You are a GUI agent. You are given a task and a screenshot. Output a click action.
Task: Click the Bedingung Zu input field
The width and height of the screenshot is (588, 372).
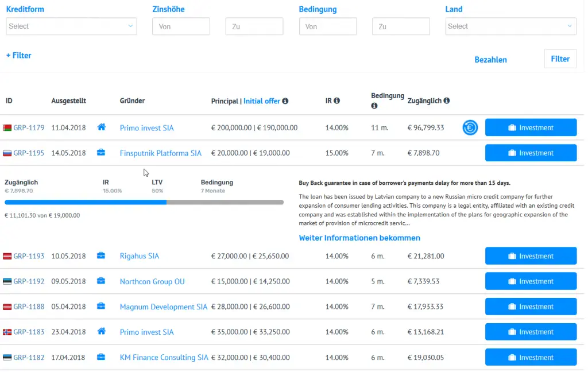click(x=401, y=26)
